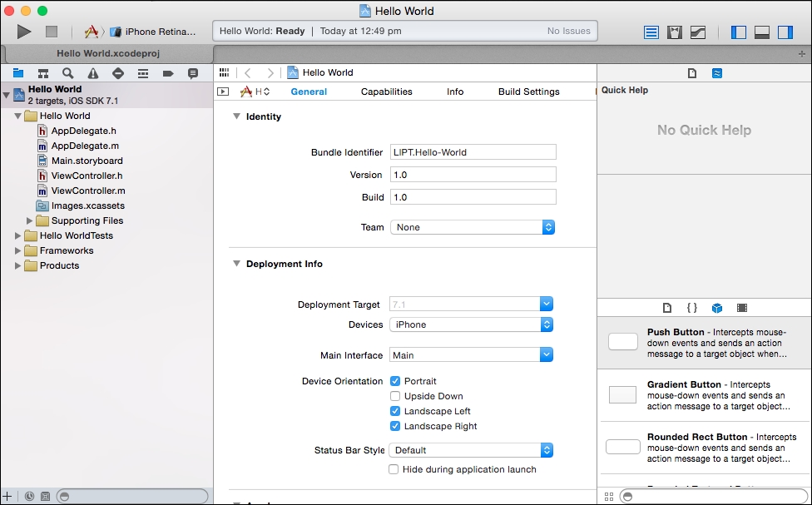The width and height of the screenshot is (812, 505).
Task: Show the Media library
Action: pyautogui.click(x=740, y=307)
